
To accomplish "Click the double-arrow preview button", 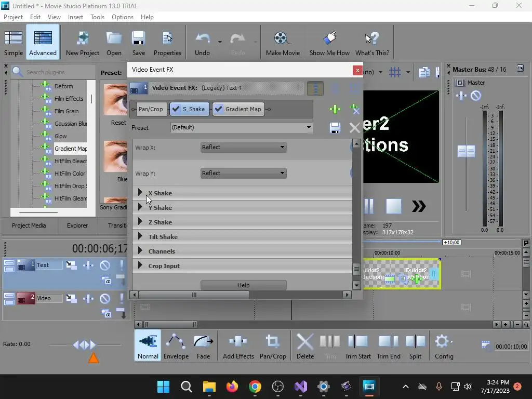I will click(419, 206).
